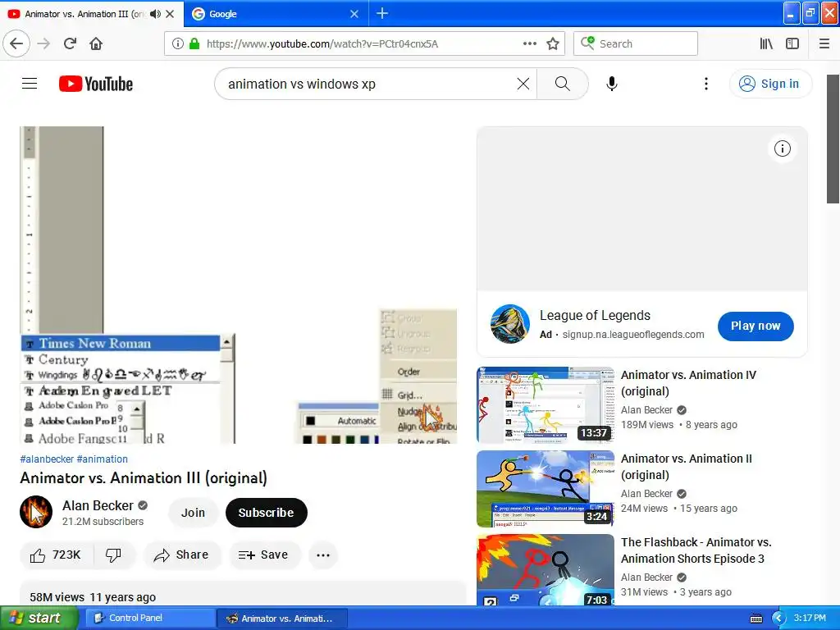
Task: Open the #animation hashtag link
Action: point(103,459)
